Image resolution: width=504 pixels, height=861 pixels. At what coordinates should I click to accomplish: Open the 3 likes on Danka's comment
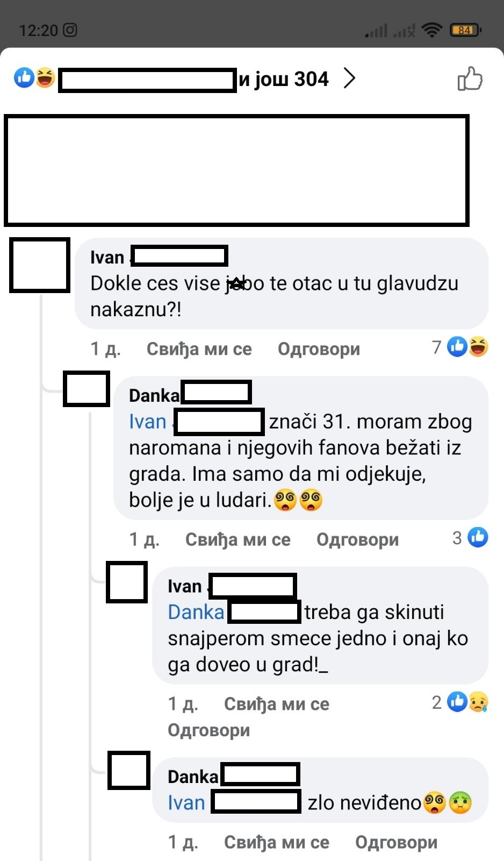(470, 537)
